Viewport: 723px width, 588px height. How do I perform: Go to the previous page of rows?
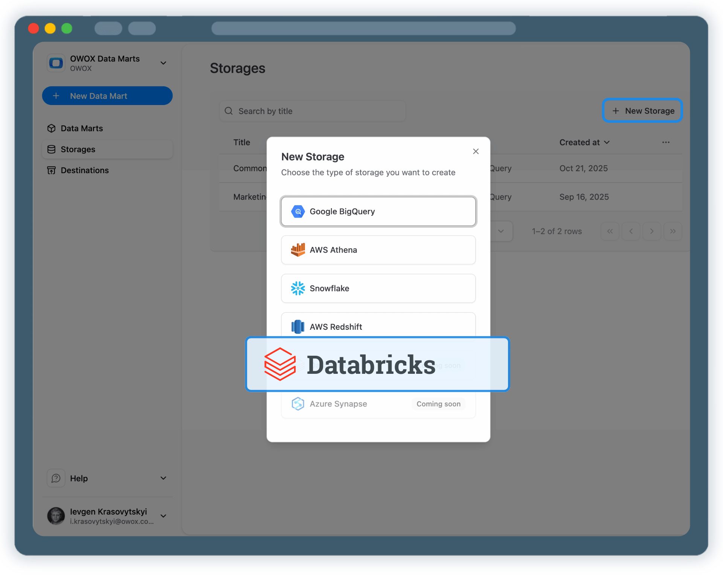pos(631,231)
